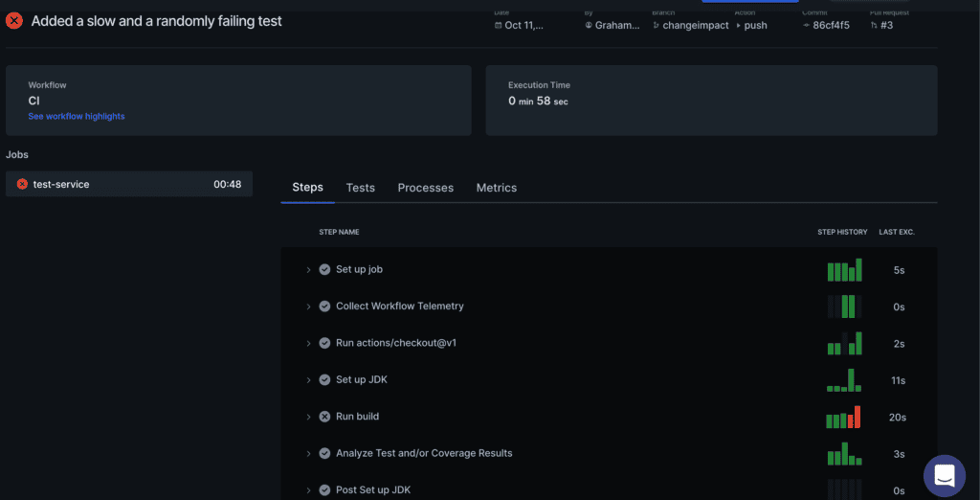Image resolution: width=980 pixels, height=500 pixels.
Task: Click the failed icon next to test-service
Action: (x=22, y=184)
